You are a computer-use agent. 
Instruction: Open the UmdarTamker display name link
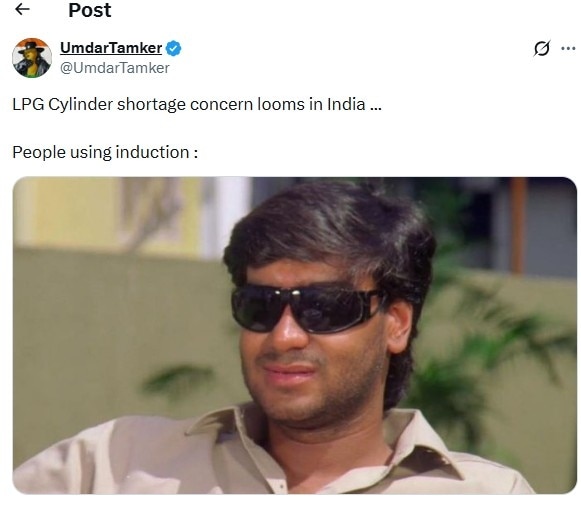111,48
